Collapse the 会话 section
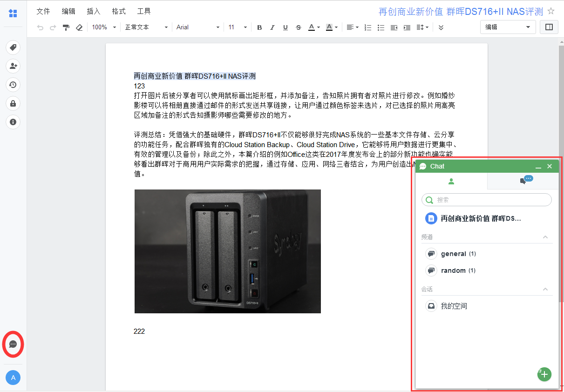564x392 pixels. [545, 289]
